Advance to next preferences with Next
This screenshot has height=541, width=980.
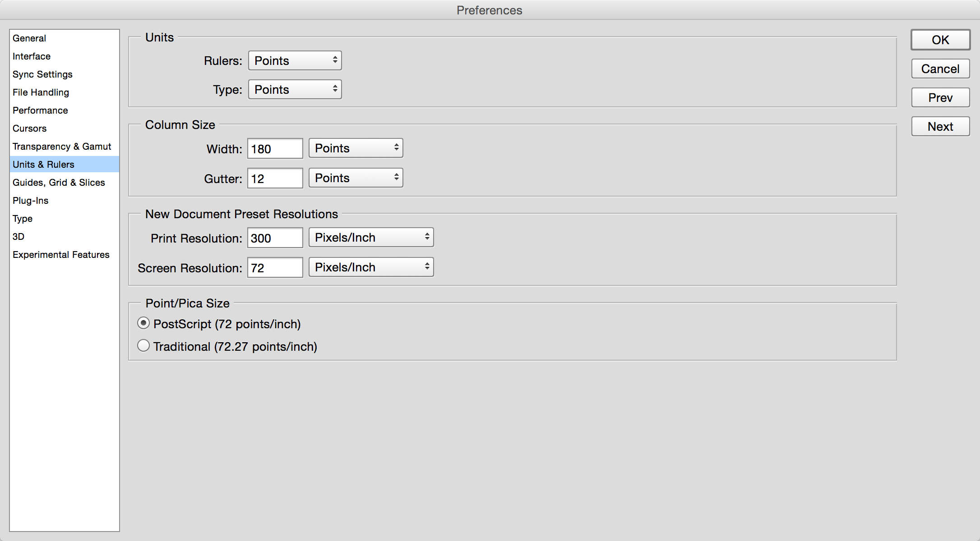click(x=940, y=126)
